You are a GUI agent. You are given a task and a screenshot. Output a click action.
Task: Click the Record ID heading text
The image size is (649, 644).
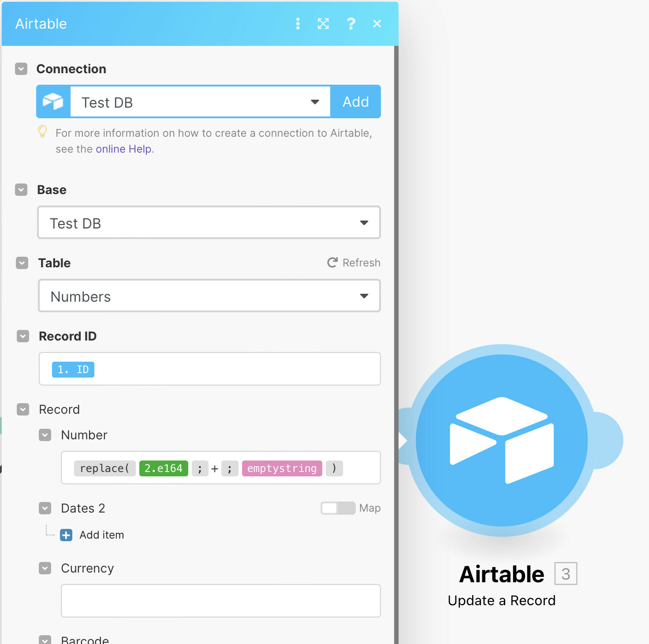[68, 336]
